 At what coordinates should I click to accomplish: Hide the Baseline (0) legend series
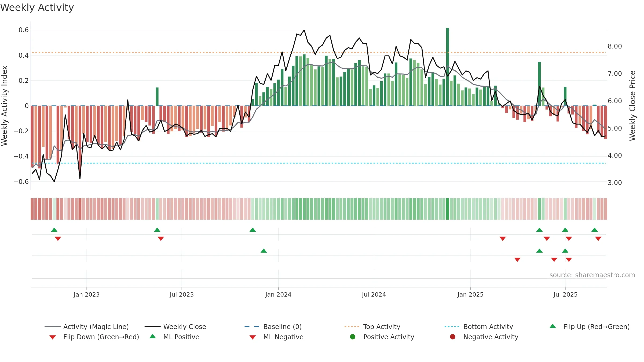[x=273, y=327]
